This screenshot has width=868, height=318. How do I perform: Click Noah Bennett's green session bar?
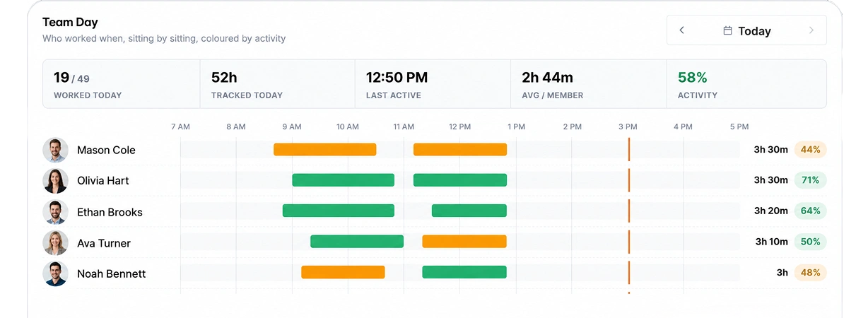pos(464,272)
